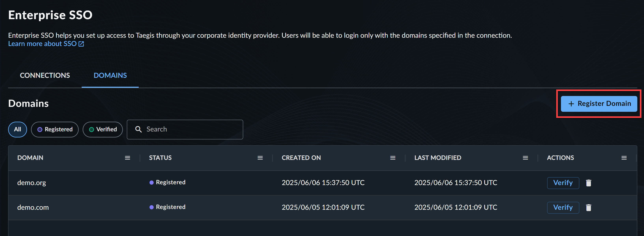
Task: Open the DOMAIN column hamburger icon
Action: (x=127, y=158)
